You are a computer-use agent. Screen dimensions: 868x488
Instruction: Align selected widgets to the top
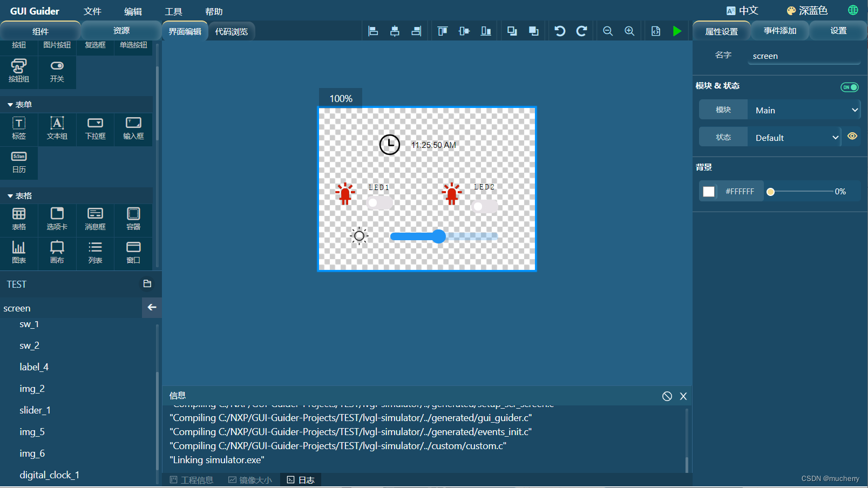click(443, 31)
